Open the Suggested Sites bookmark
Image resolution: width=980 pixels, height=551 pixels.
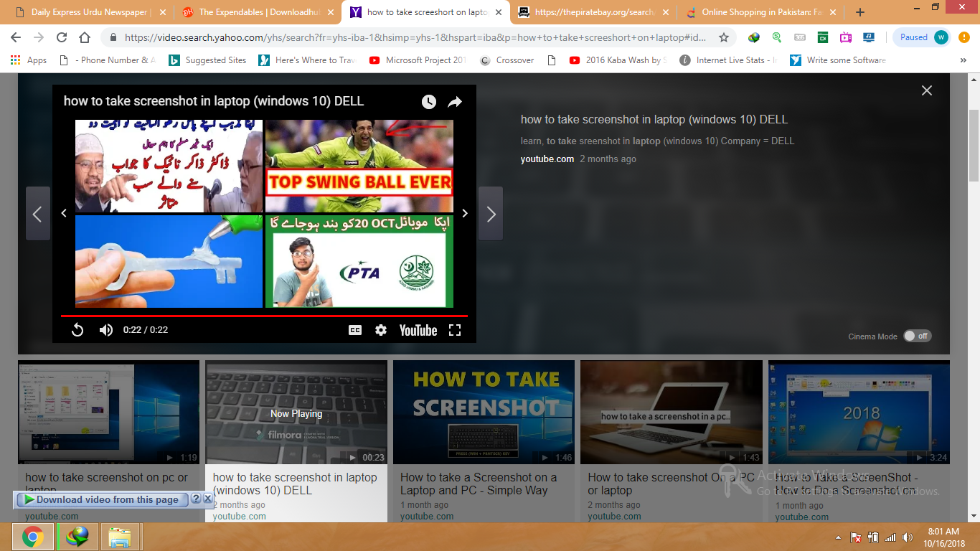click(207, 60)
